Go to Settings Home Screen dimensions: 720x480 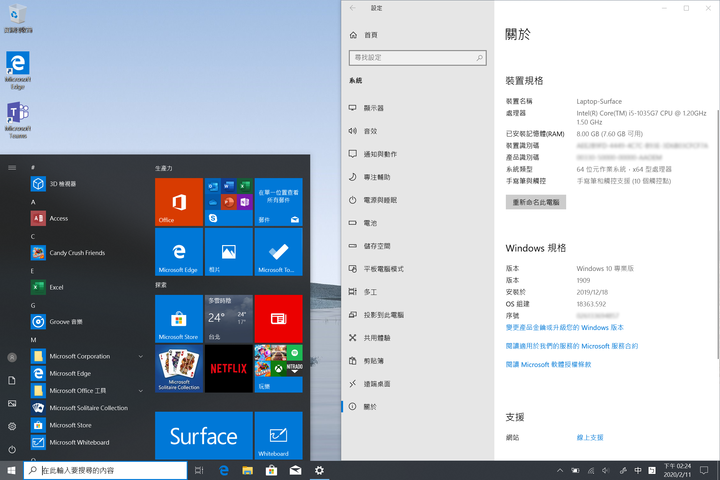coord(418,35)
